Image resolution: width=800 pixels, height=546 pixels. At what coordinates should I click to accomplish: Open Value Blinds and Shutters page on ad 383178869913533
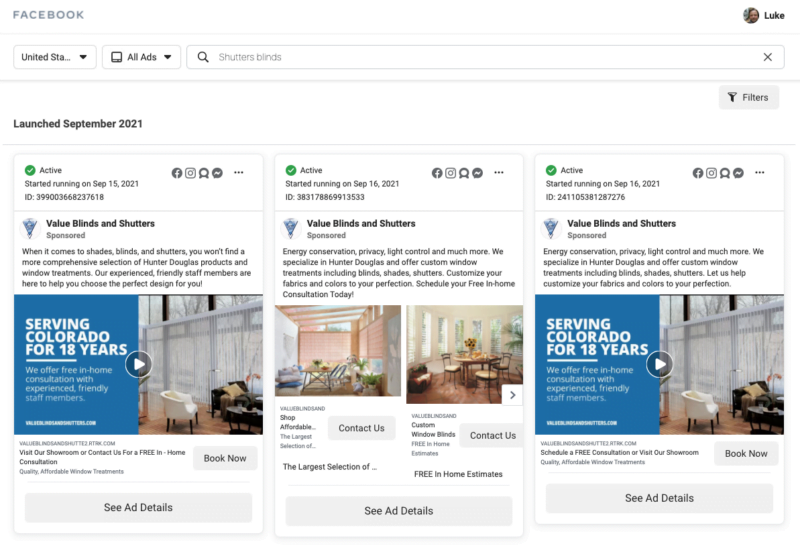coord(361,224)
